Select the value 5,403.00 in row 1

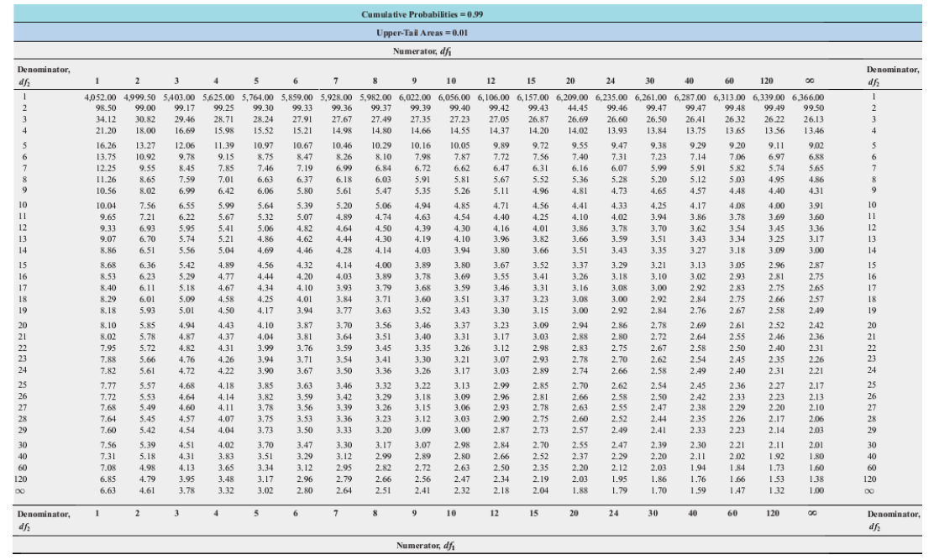click(179, 97)
